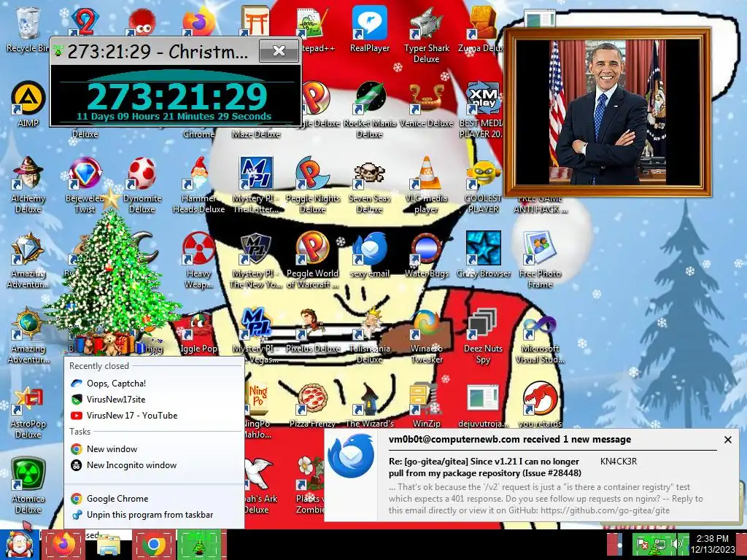The image size is (747, 560).
Task: Open Seven Seas Deluxe icon
Action: [x=369, y=184]
